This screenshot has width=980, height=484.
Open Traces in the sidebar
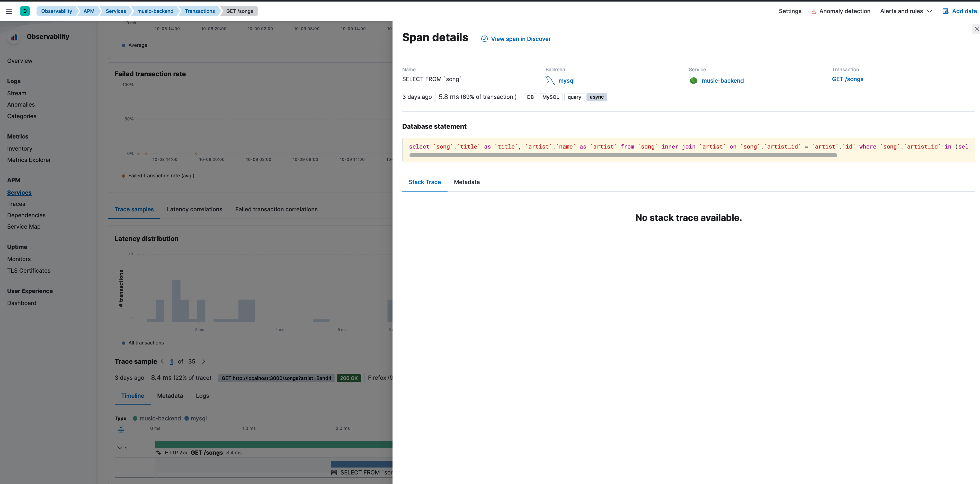click(x=16, y=204)
